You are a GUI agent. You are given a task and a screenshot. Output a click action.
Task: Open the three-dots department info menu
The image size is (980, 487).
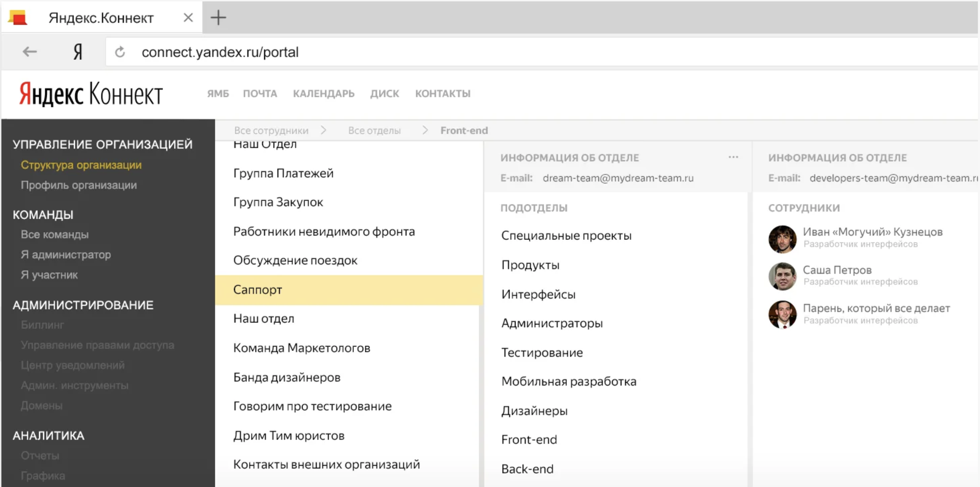(733, 157)
